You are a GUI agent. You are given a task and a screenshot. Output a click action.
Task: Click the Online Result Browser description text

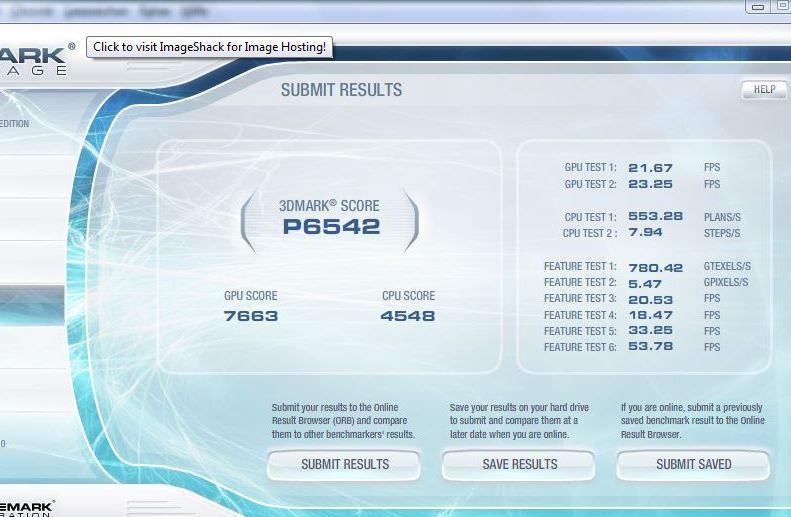(343, 421)
